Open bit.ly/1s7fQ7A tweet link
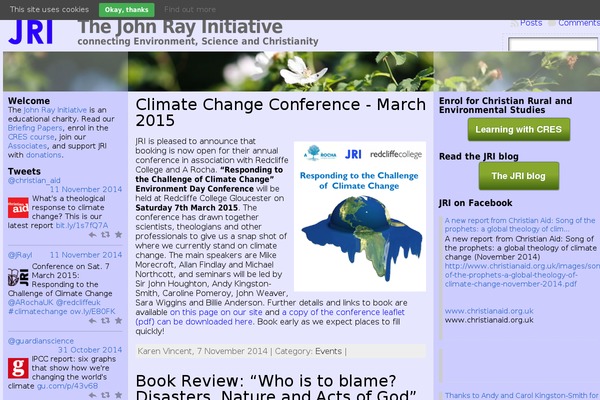The width and height of the screenshot is (600, 400). coord(82,225)
